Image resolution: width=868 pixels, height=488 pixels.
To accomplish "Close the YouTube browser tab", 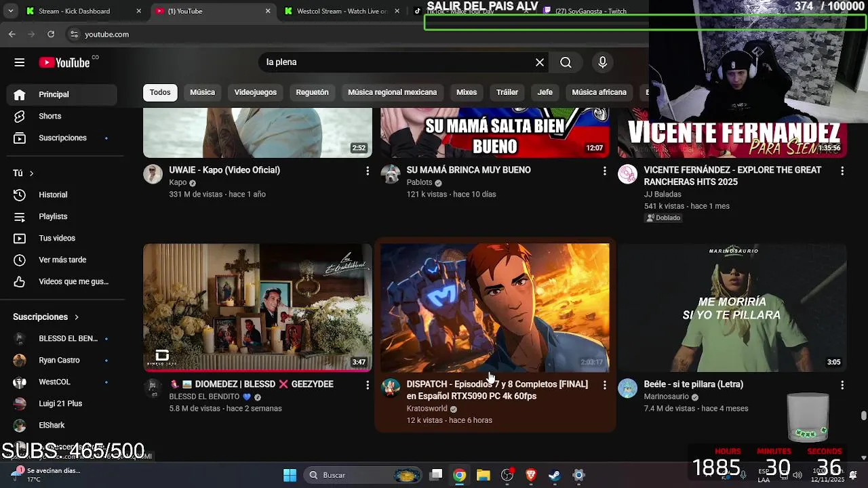I will (268, 11).
